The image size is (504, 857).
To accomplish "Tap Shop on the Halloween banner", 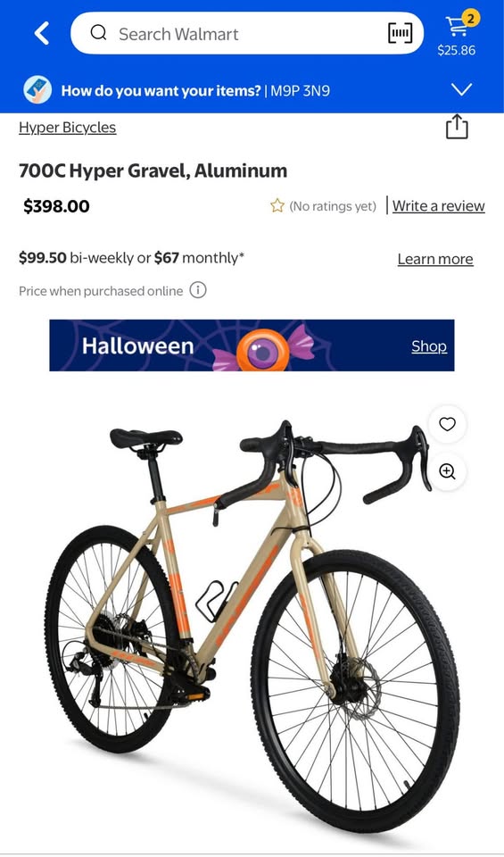I will click(x=429, y=346).
